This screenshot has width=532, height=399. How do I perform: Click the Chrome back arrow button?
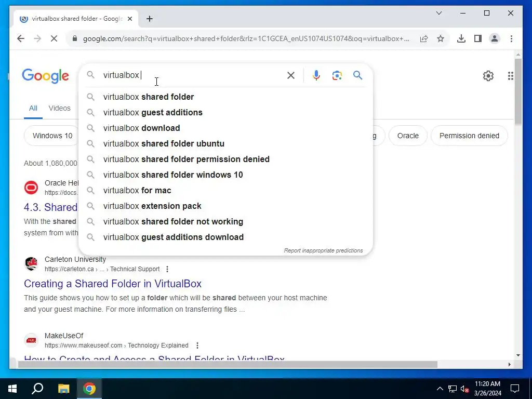(x=21, y=38)
